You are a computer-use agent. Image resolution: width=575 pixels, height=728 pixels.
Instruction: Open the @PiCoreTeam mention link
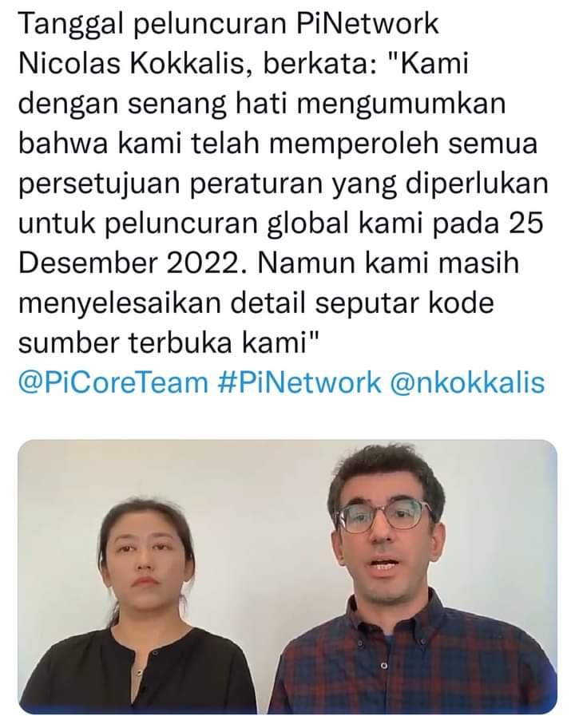coord(113,383)
